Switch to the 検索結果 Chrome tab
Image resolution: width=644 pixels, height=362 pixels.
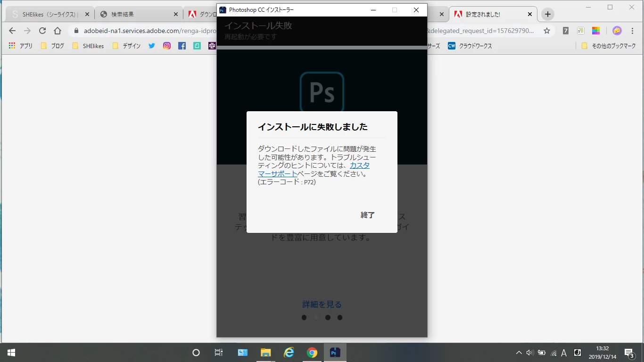pos(138,15)
